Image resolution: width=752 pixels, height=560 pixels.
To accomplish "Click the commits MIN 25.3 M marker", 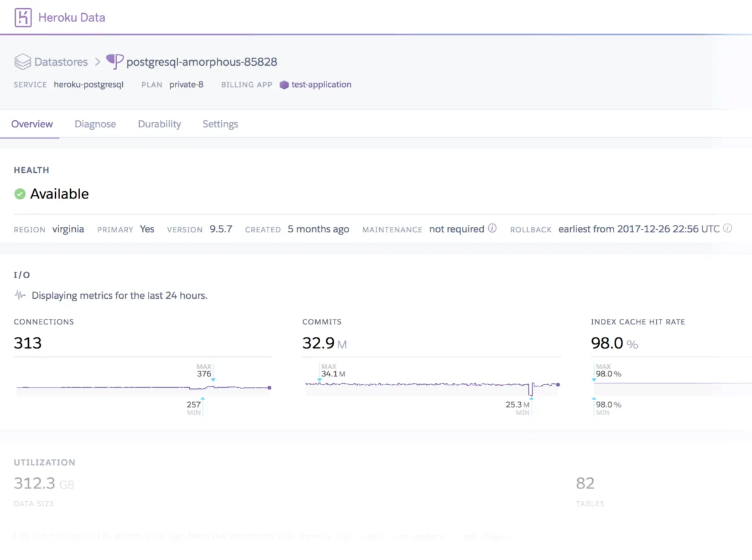I will [x=531, y=398].
